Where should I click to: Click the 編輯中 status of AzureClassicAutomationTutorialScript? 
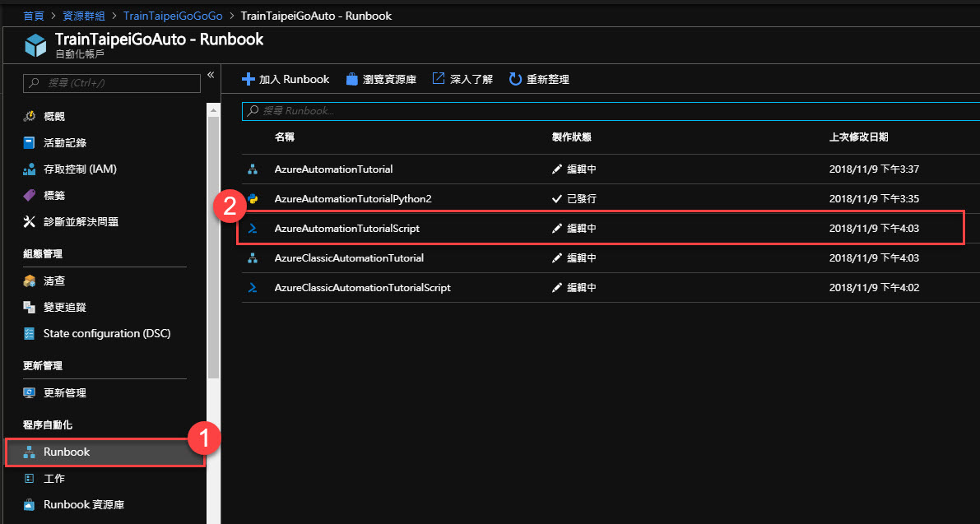[582, 288]
